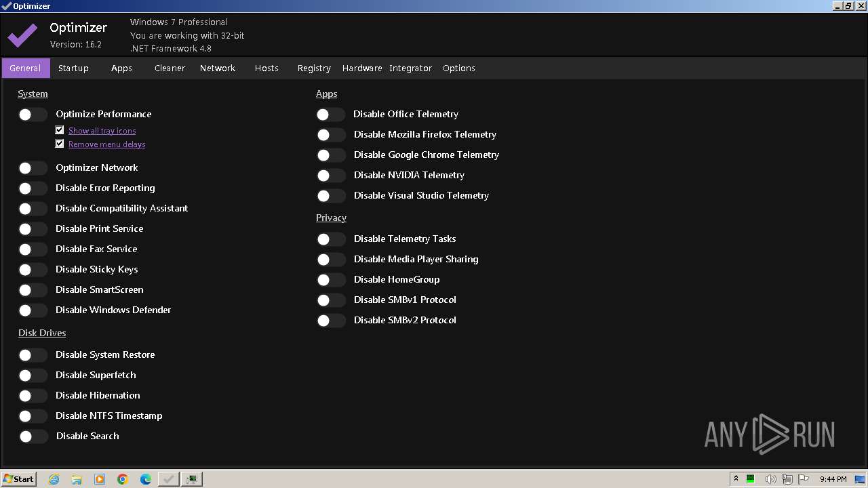Screen dimensions: 868x488
Task: Toggle Disable Print Service switch
Action: pos(33,229)
